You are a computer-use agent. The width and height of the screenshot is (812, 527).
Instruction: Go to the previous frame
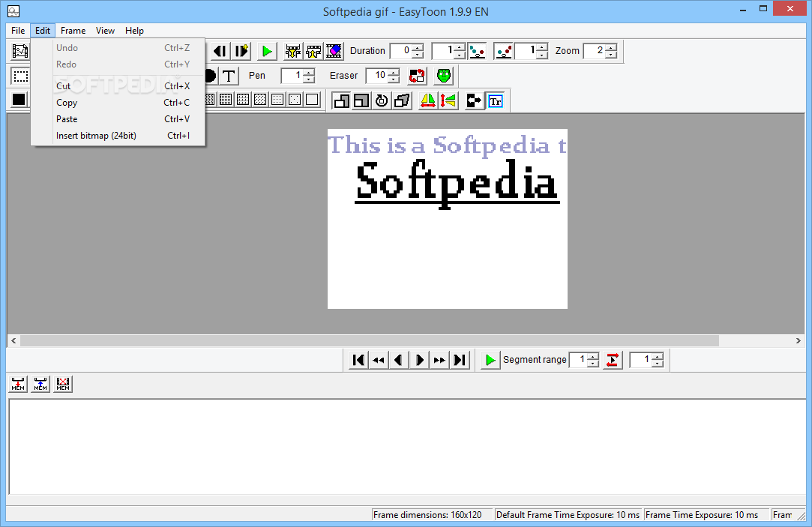coord(399,360)
